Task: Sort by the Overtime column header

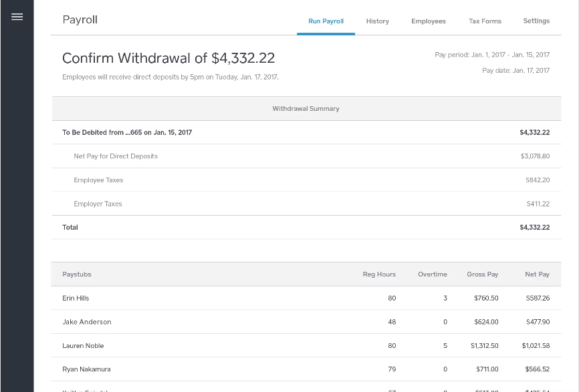Action: click(x=433, y=274)
